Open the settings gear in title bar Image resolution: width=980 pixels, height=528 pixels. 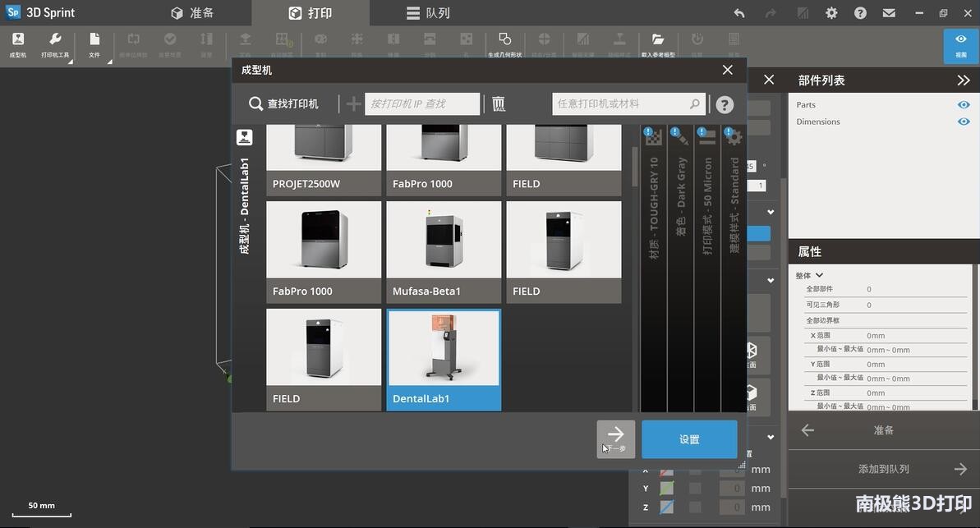[x=831, y=13]
